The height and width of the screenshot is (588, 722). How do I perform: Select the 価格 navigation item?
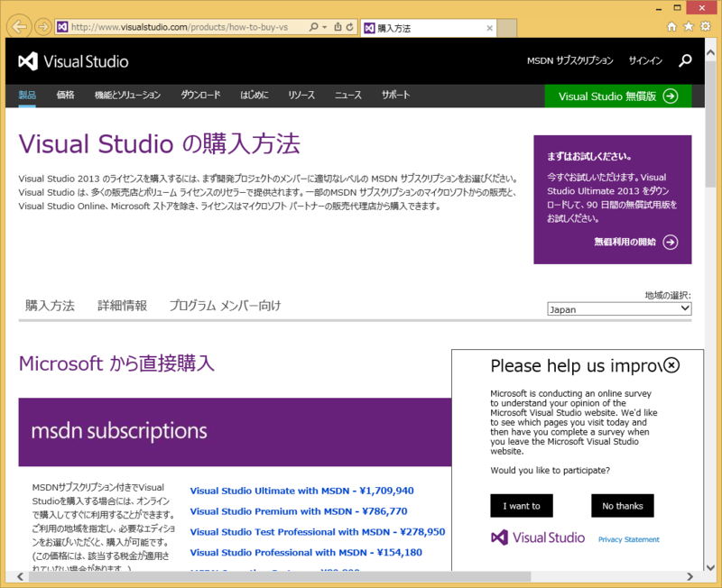click(x=65, y=95)
